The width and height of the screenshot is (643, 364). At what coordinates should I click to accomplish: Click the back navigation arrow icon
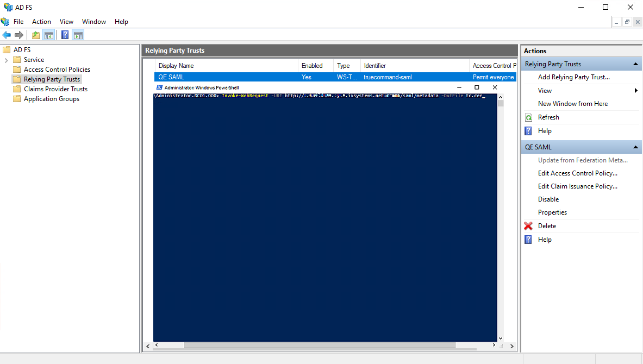pos(7,34)
